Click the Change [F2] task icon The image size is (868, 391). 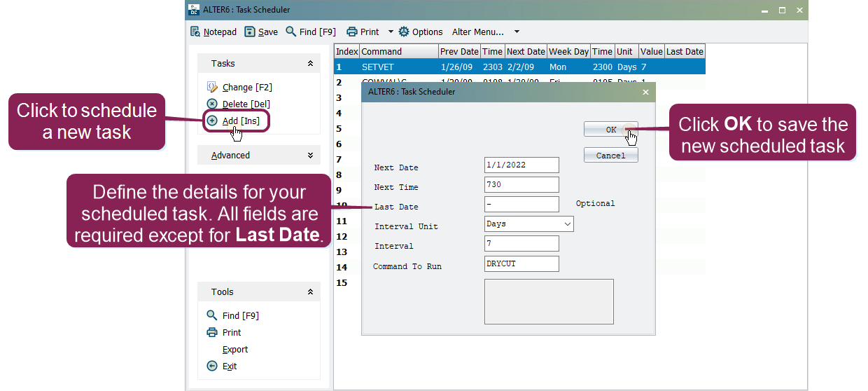(x=213, y=87)
